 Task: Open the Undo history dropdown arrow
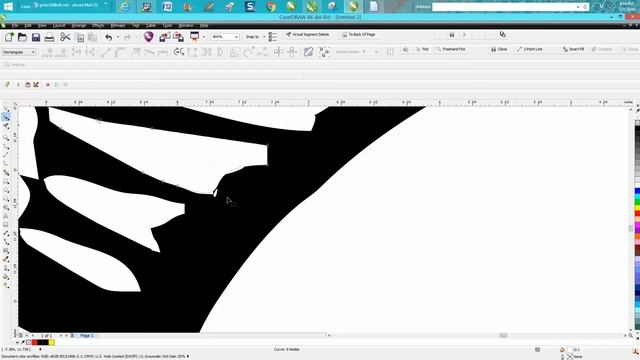pyautogui.click(x=118, y=37)
